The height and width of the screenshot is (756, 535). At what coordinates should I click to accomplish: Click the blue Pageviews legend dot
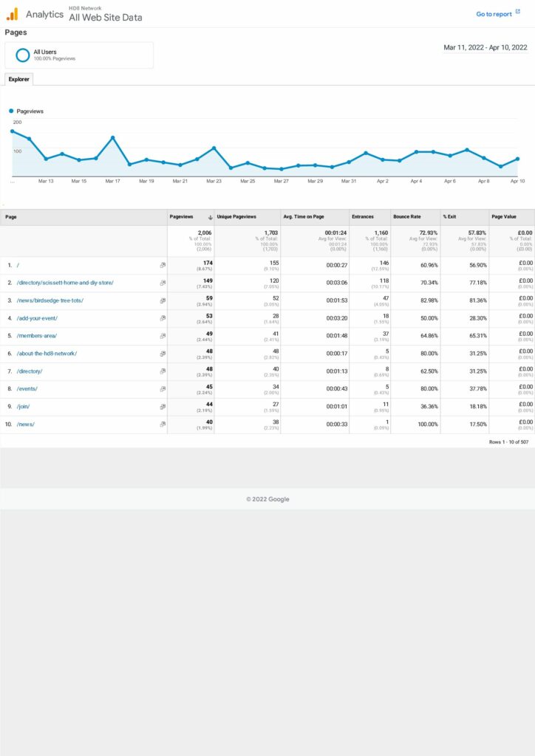point(11,111)
